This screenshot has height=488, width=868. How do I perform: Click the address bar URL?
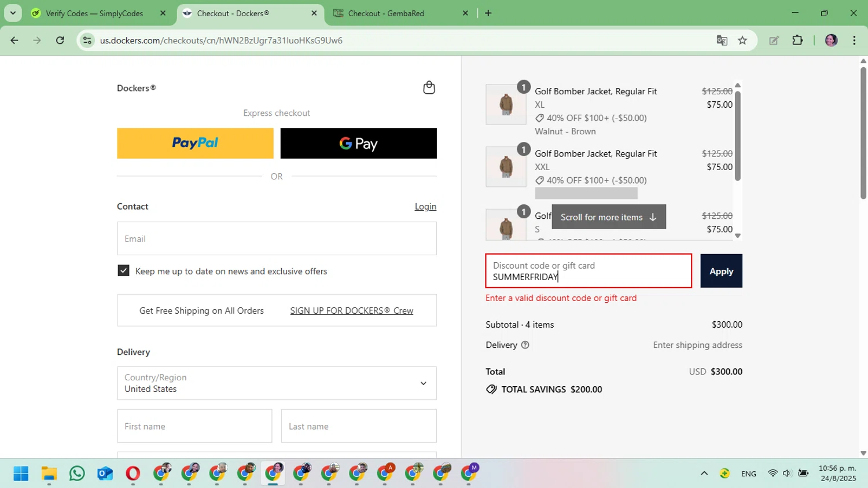pyautogui.click(x=221, y=41)
